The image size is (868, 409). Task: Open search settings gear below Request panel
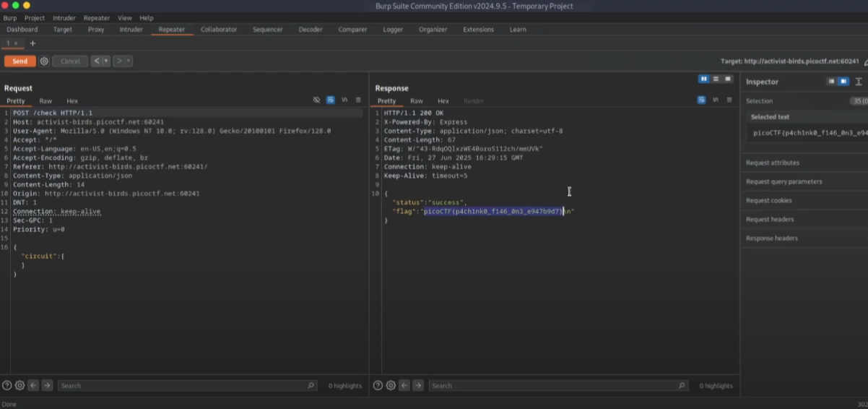[x=19, y=386]
